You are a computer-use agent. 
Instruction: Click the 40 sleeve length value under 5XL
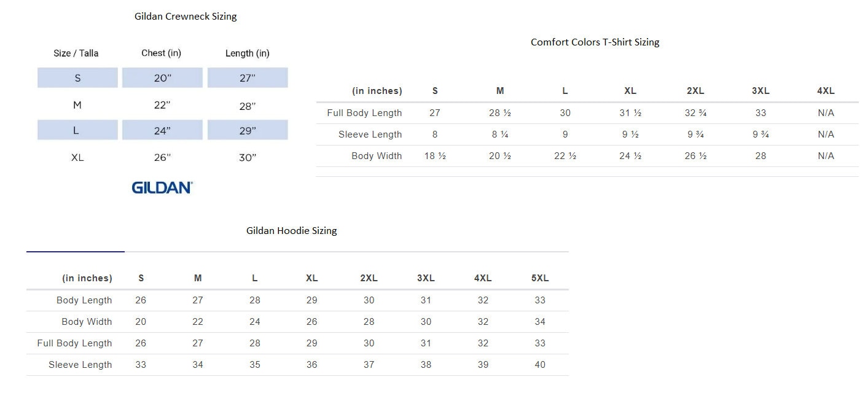540,365
